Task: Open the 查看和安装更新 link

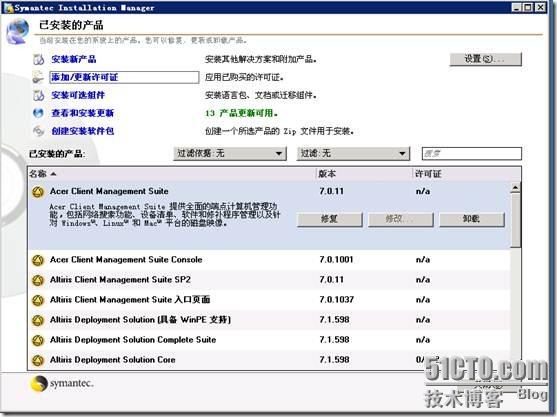Action: 82,113
